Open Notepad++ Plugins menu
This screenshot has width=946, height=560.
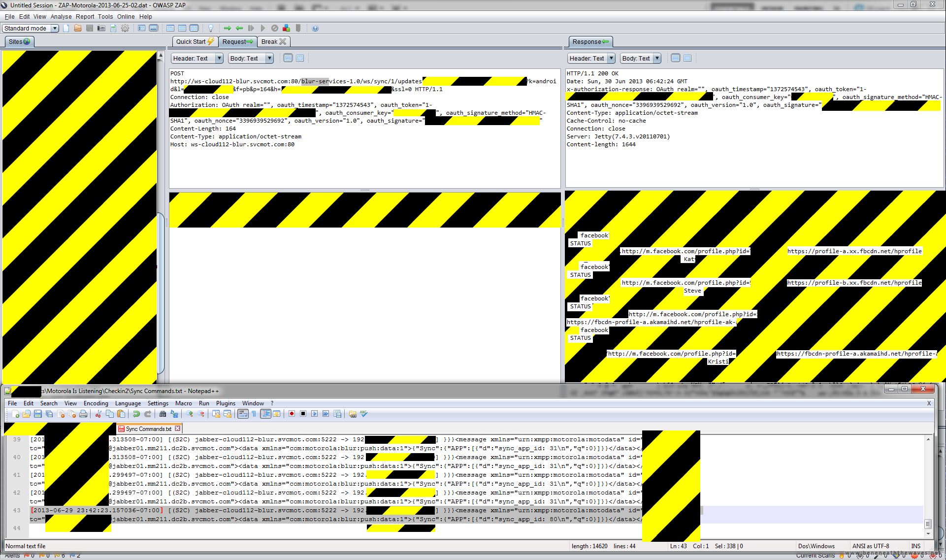[x=226, y=403]
